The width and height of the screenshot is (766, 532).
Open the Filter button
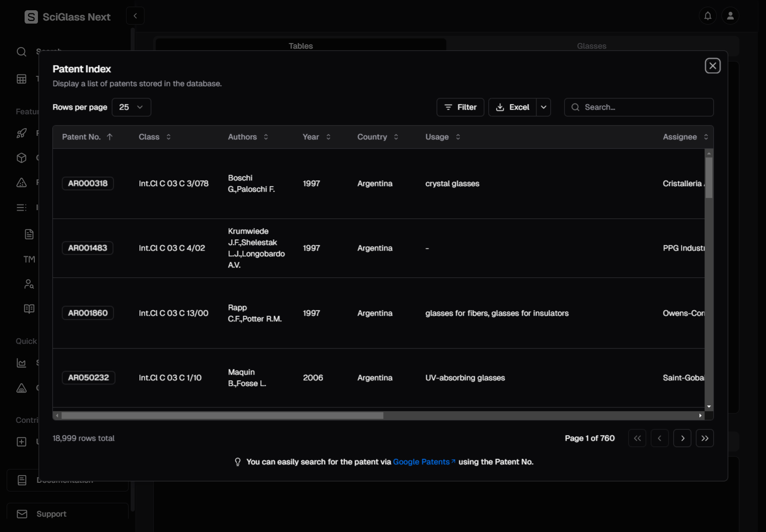pos(460,107)
